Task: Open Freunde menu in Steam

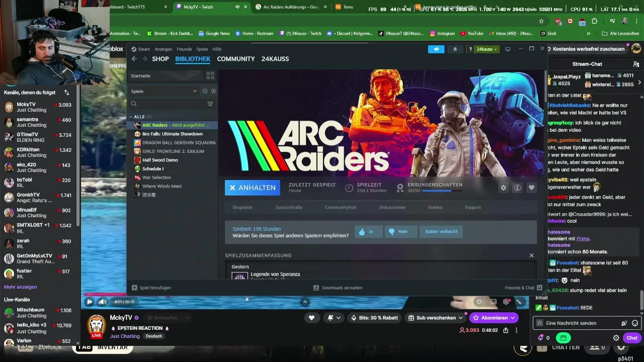Action: click(x=184, y=49)
